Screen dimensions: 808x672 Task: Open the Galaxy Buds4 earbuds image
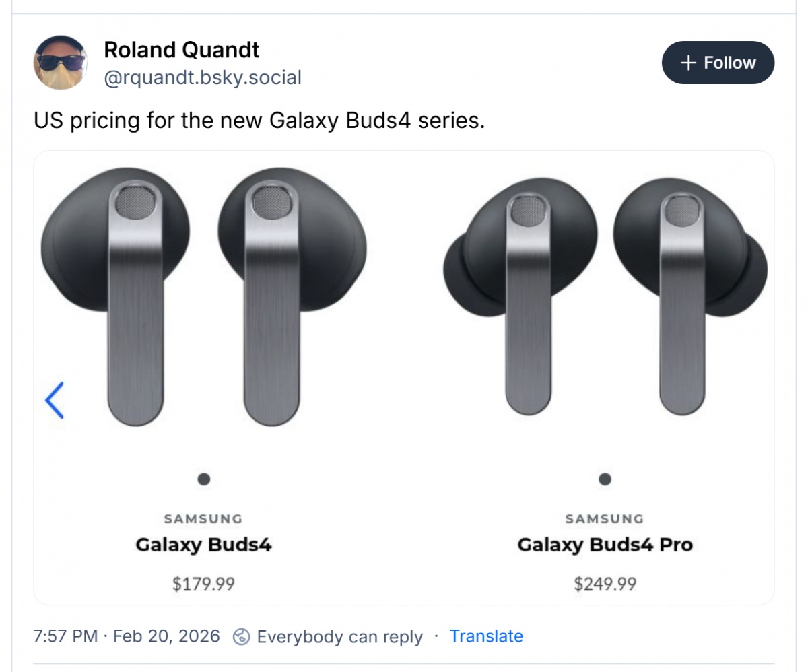click(204, 296)
